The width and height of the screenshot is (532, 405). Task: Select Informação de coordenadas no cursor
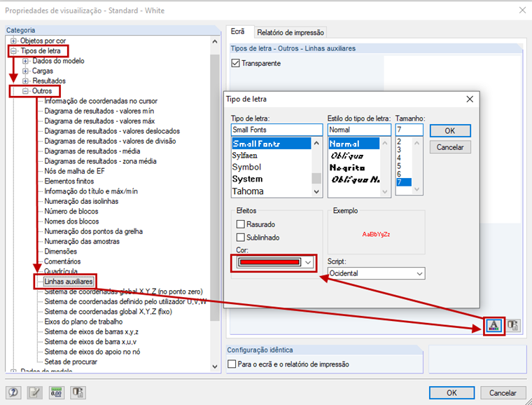tap(101, 101)
